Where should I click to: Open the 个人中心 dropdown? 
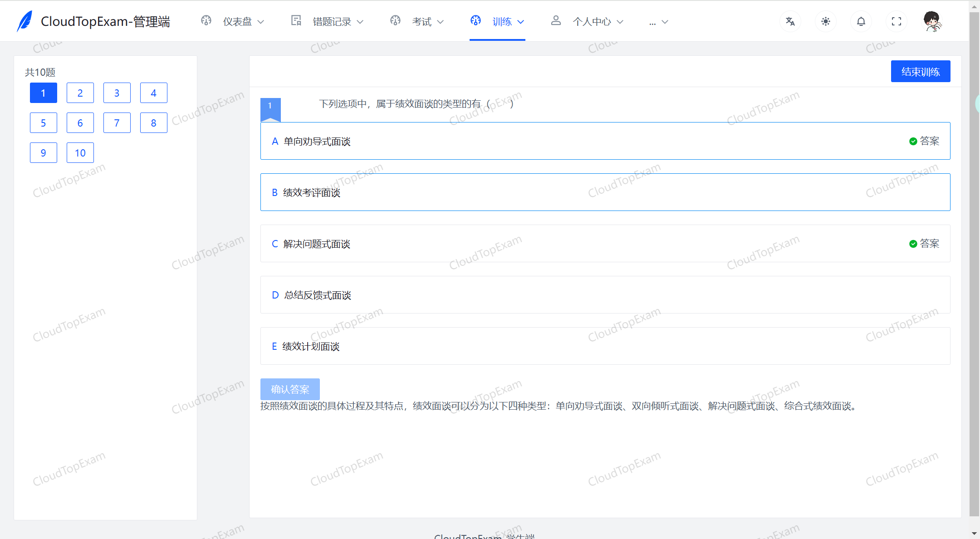pos(621,21)
